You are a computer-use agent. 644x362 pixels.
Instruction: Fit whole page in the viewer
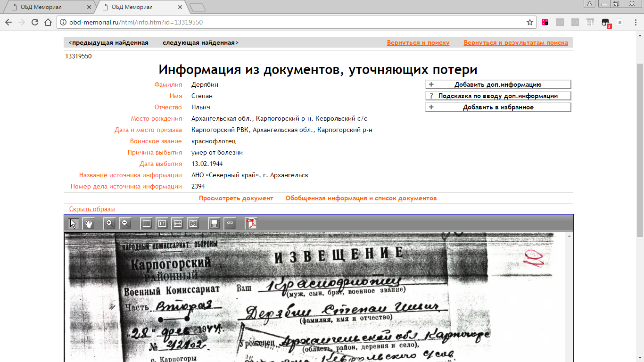(146, 223)
